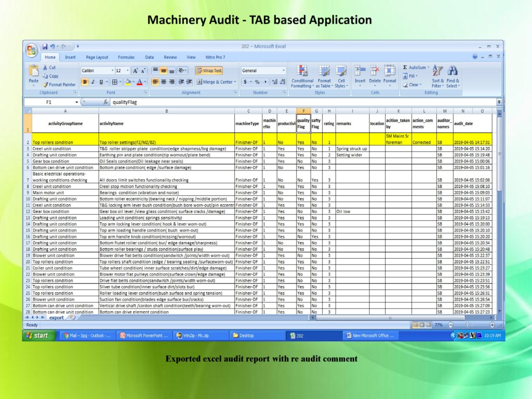
Task: Apply cell borders with the Borders icon
Action: tap(115, 82)
